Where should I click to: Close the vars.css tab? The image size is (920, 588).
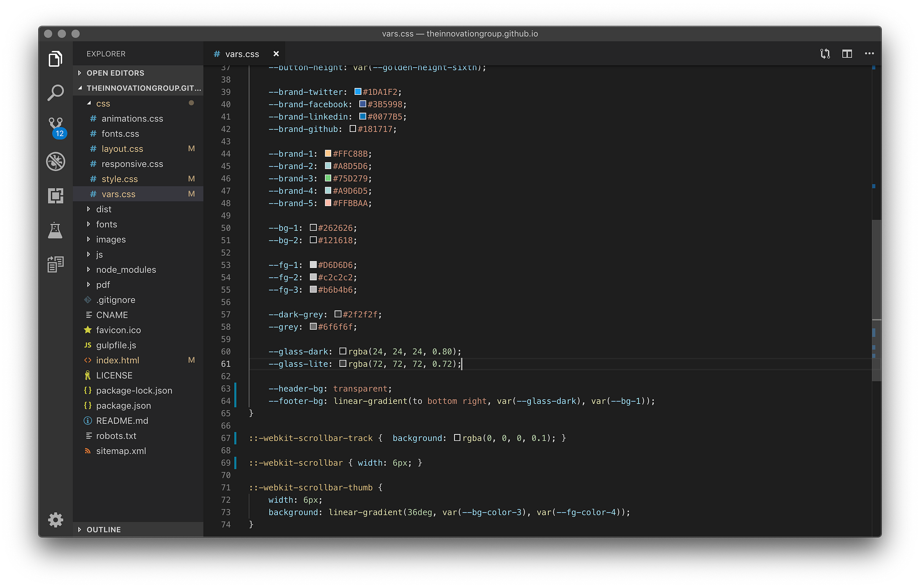point(276,54)
